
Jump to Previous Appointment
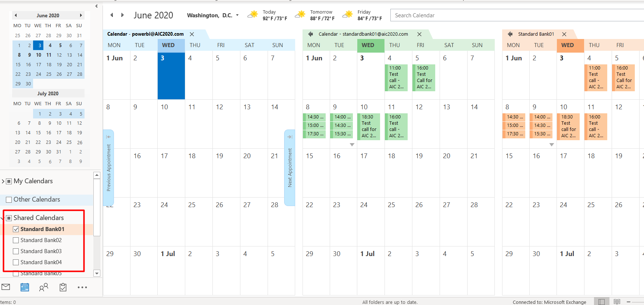tap(108, 167)
